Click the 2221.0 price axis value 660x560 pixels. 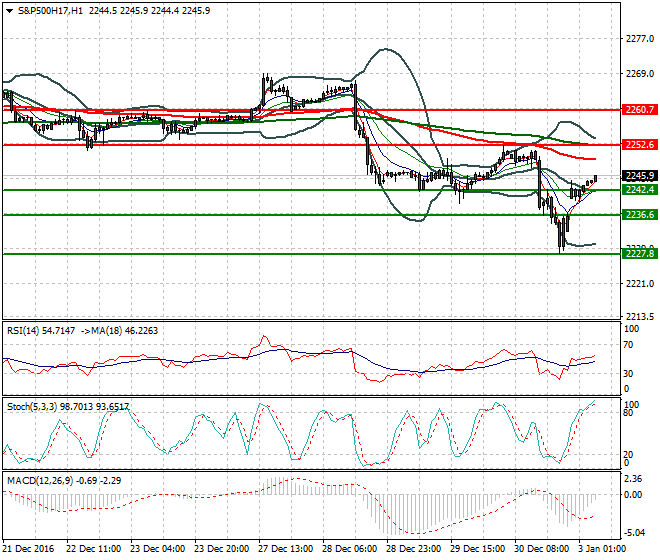(640, 284)
